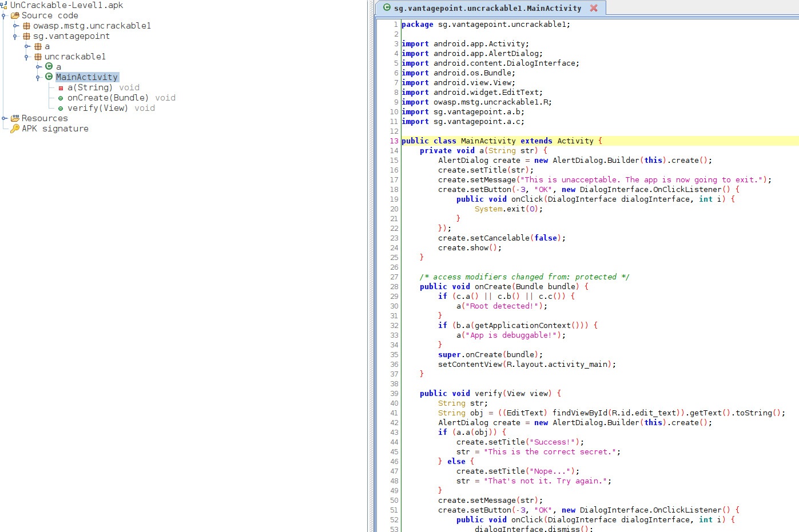Select the 'APK signature' tree label
This screenshot has width=799, height=532.
[55, 129]
